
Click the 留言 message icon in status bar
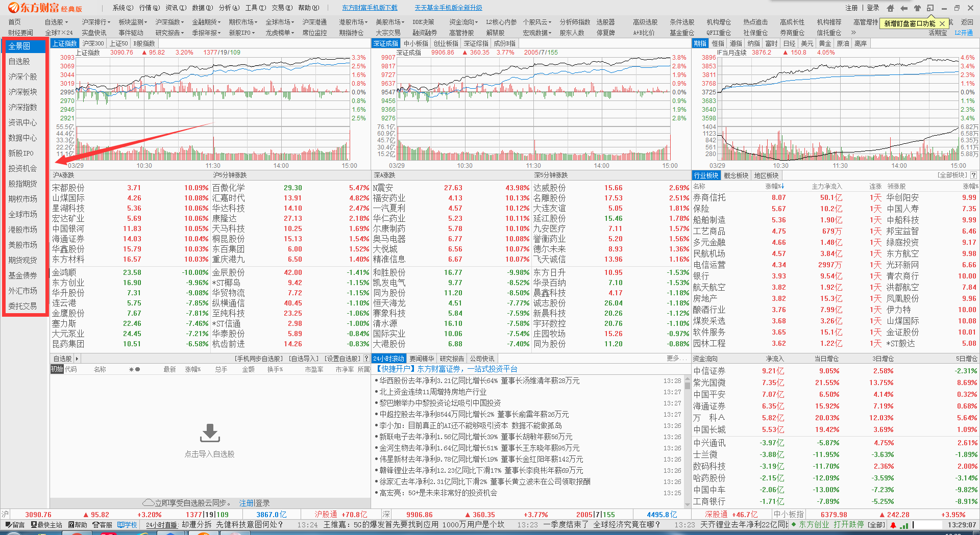tap(15, 525)
